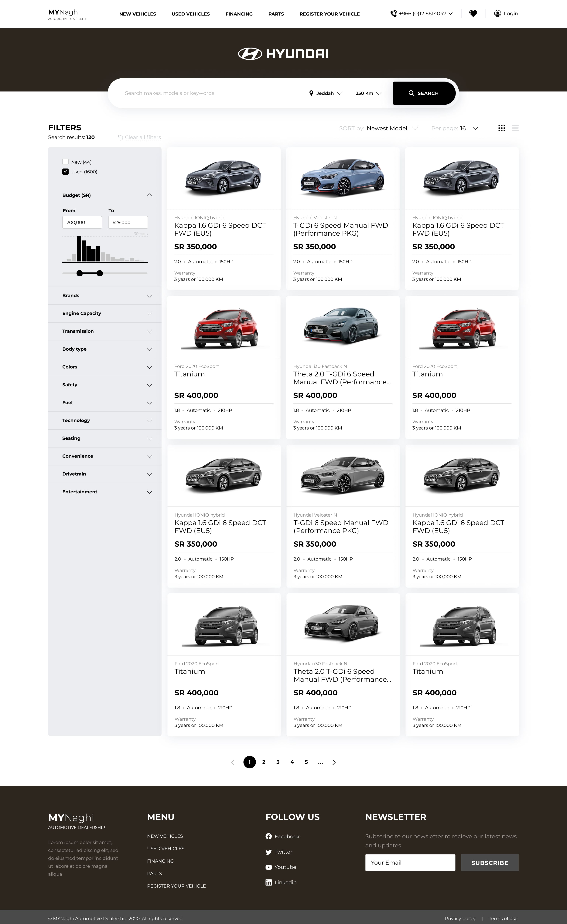Click the Hyundai logo in banner
567x924 pixels.
click(x=283, y=54)
